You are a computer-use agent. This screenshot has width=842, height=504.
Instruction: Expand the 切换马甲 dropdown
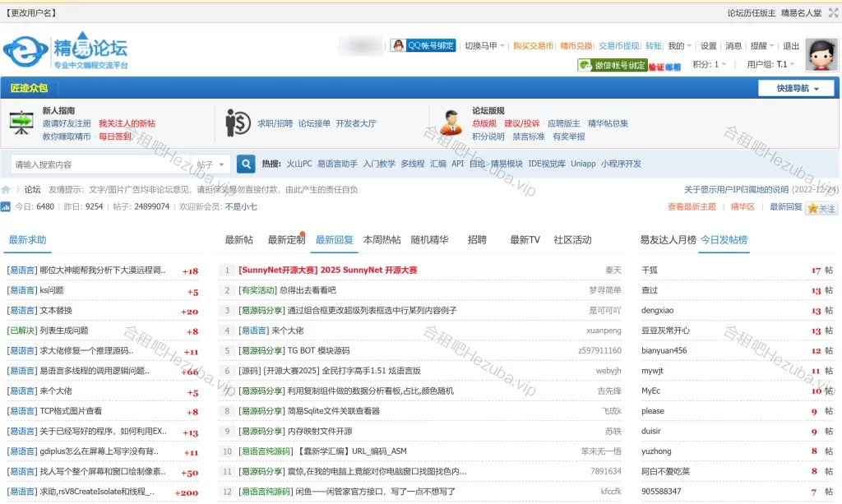pyautogui.click(x=484, y=46)
